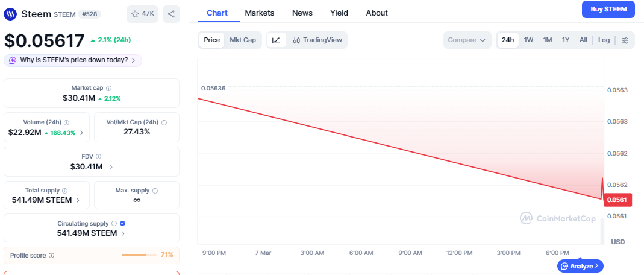The height and width of the screenshot is (275, 644).
Task: Open chart settings sliders icon
Action: (x=625, y=40)
